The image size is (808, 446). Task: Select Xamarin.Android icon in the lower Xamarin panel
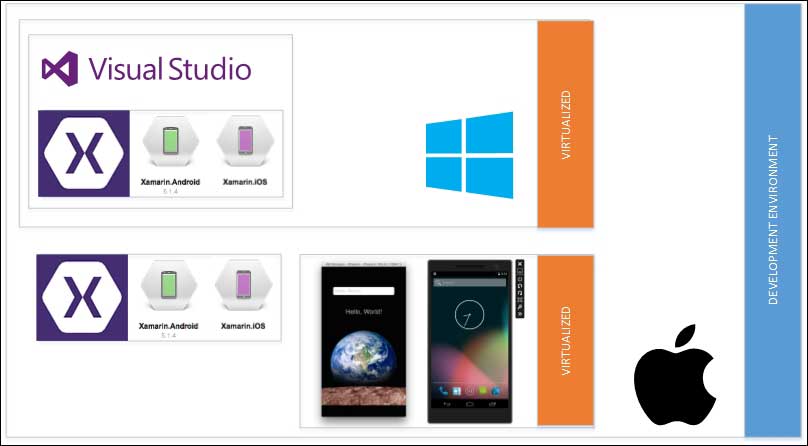[169, 285]
